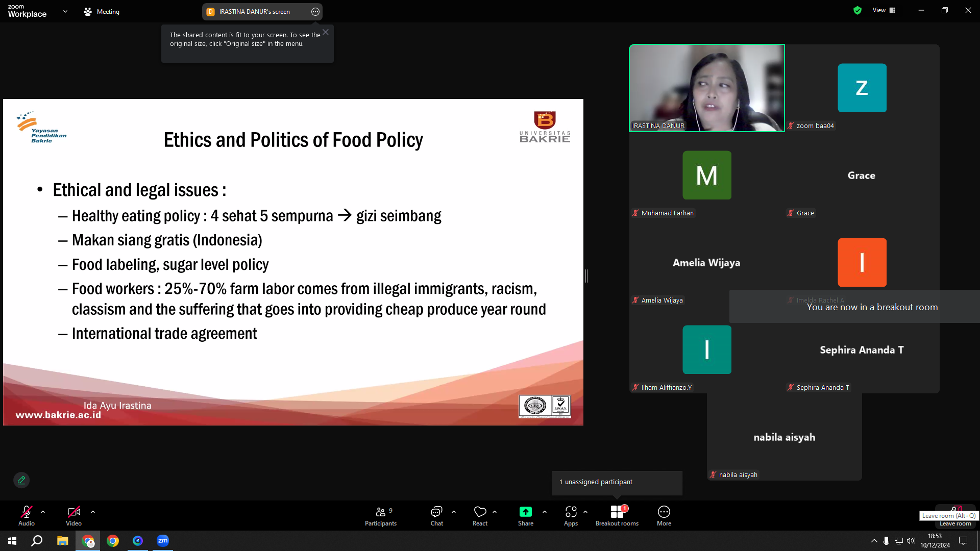
Task: Click Ilham Alfifianzo.Y avatar tile
Action: tap(707, 349)
